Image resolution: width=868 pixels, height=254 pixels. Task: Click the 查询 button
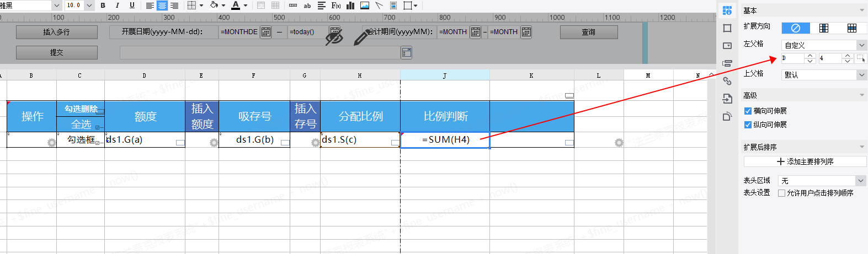589,32
